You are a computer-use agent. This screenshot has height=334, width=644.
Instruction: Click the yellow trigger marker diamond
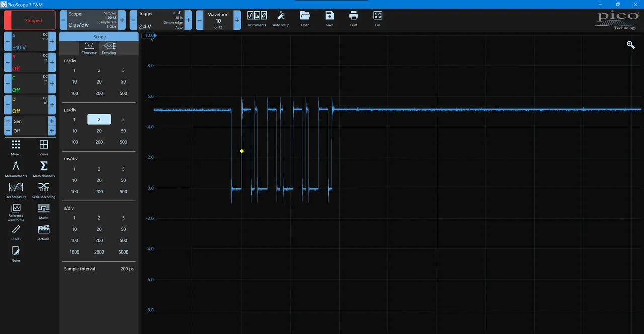pyautogui.click(x=242, y=151)
